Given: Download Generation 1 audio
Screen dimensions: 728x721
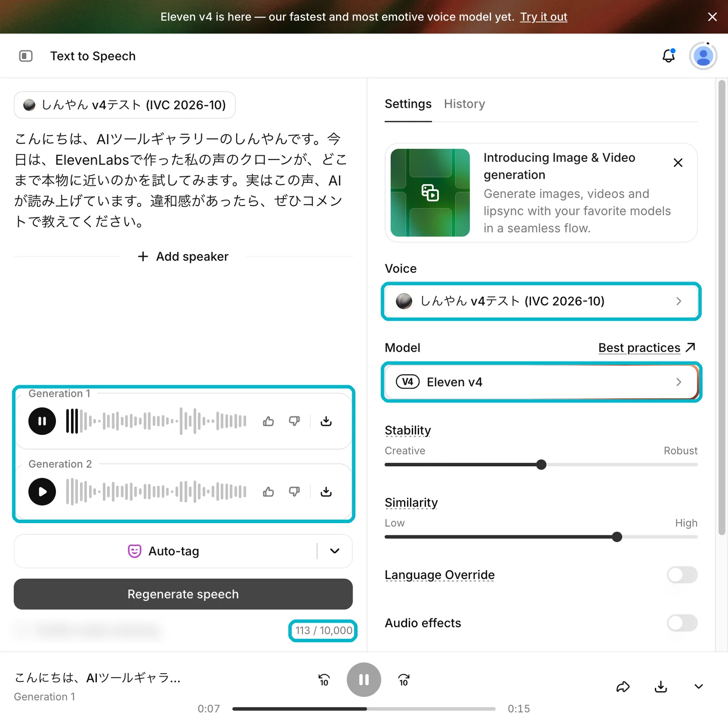Looking at the screenshot, I should tap(326, 421).
